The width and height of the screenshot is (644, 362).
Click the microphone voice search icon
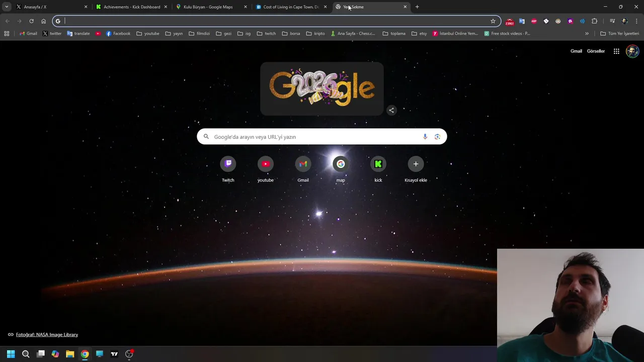pyautogui.click(x=425, y=137)
